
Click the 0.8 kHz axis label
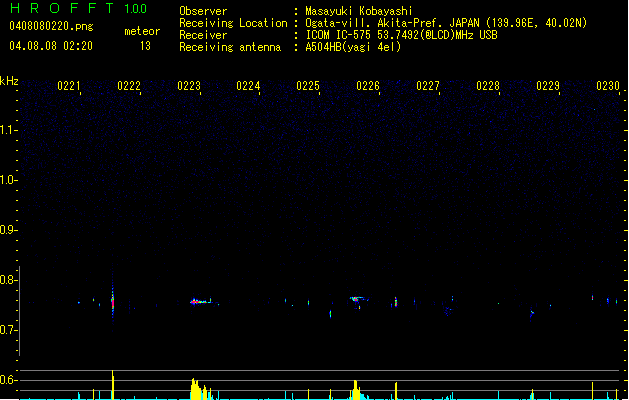(x=8, y=280)
